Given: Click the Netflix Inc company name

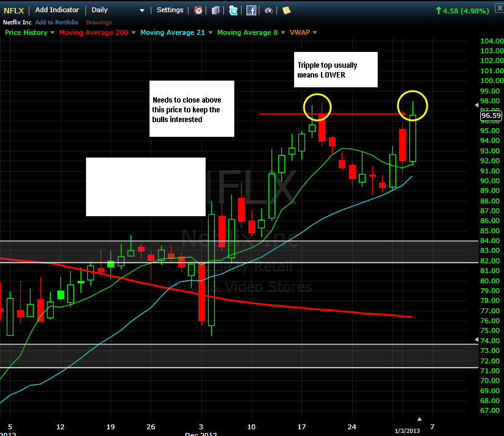Looking at the screenshot, I should tap(17, 22).
